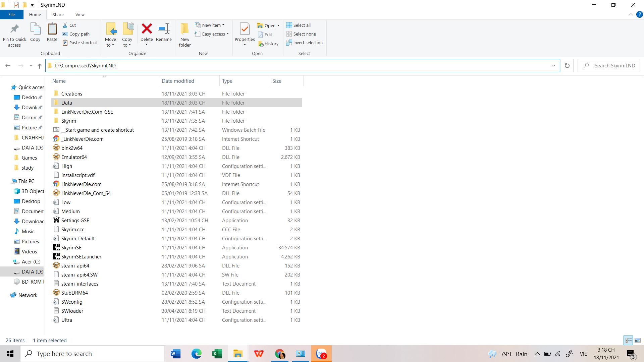Click the address bar path field
The height and width of the screenshot is (362, 644).
click(302, 66)
